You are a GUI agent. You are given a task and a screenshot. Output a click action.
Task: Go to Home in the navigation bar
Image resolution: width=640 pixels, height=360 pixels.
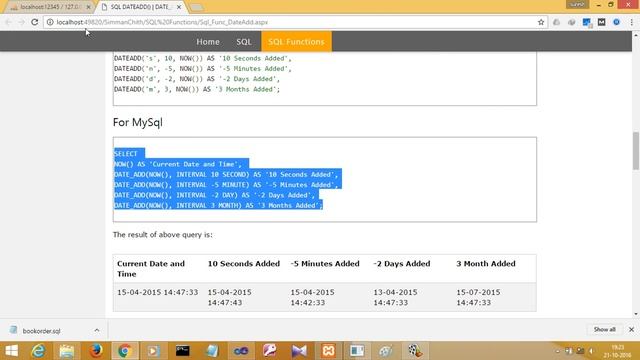tap(208, 42)
